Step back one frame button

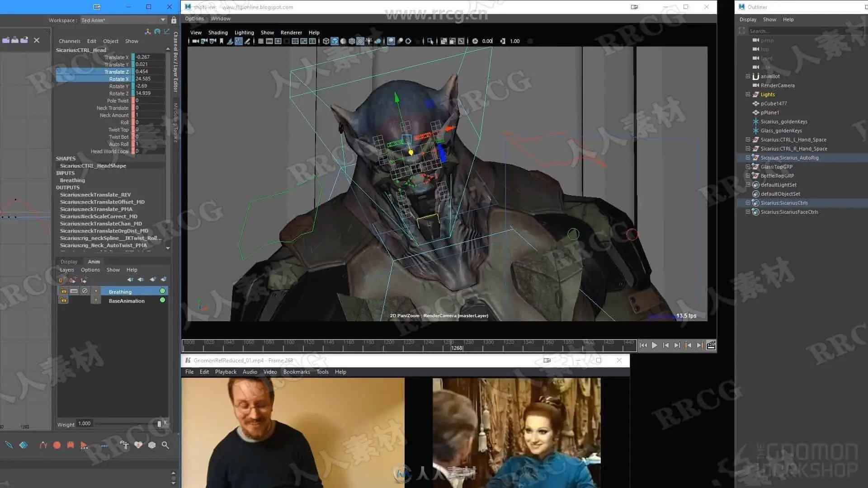[x=666, y=345]
